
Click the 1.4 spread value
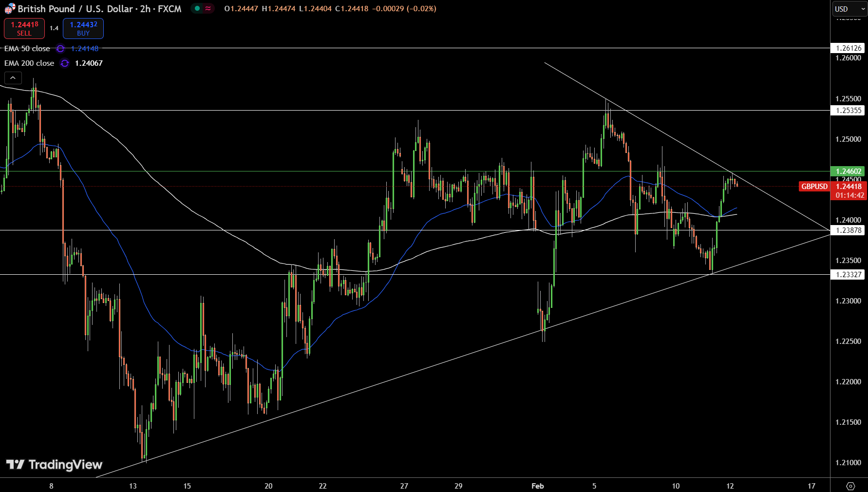(54, 28)
